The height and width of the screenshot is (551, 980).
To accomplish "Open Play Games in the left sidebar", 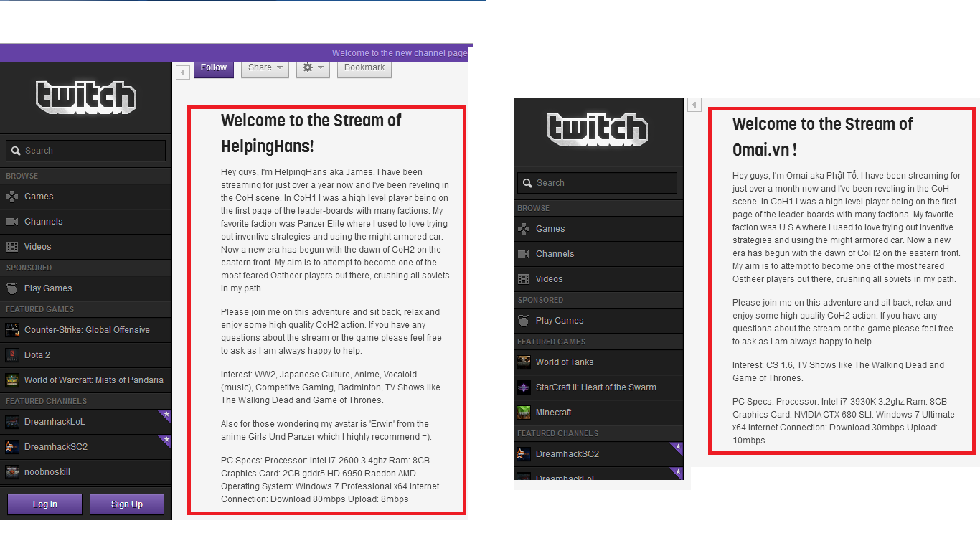I will tap(86, 288).
